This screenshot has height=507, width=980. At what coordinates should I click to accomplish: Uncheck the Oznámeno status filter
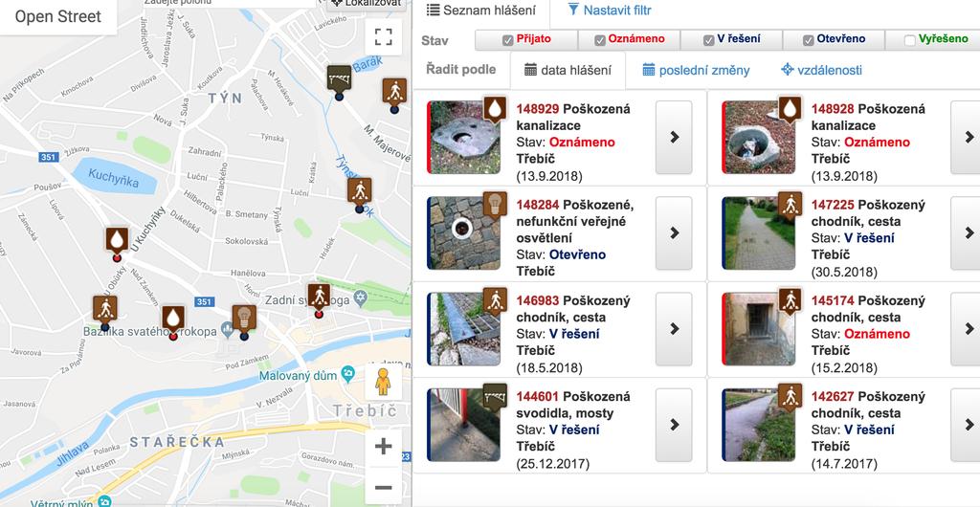600,40
